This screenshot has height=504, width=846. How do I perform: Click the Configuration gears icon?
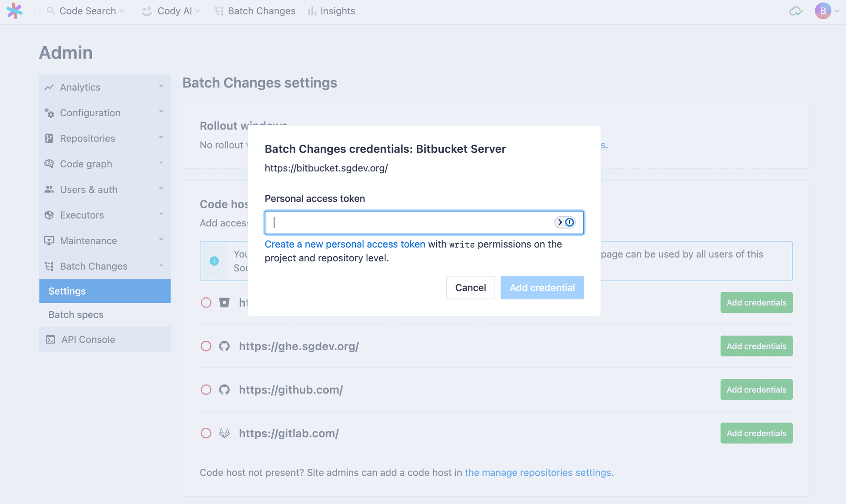(49, 113)
